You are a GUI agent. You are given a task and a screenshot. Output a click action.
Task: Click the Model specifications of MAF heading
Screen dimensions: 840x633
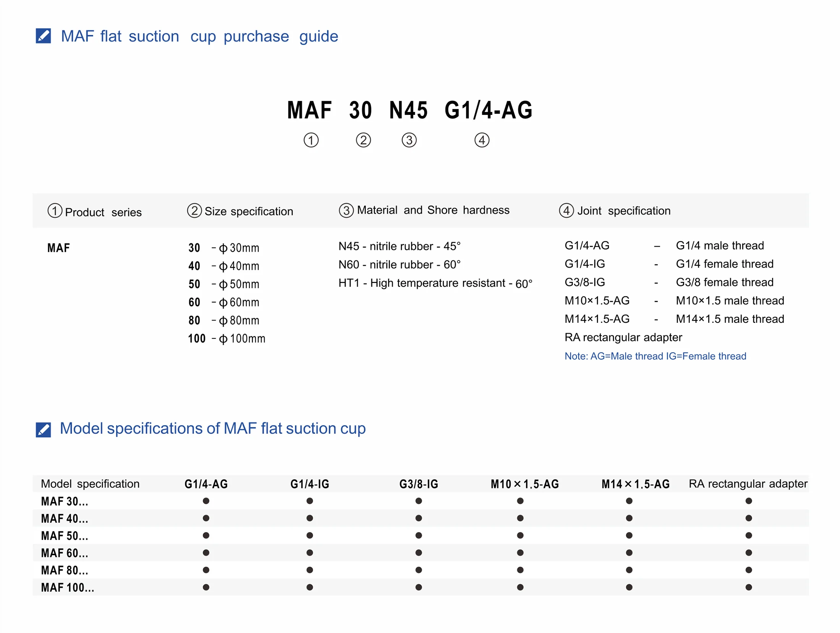[x=213, y=428]
